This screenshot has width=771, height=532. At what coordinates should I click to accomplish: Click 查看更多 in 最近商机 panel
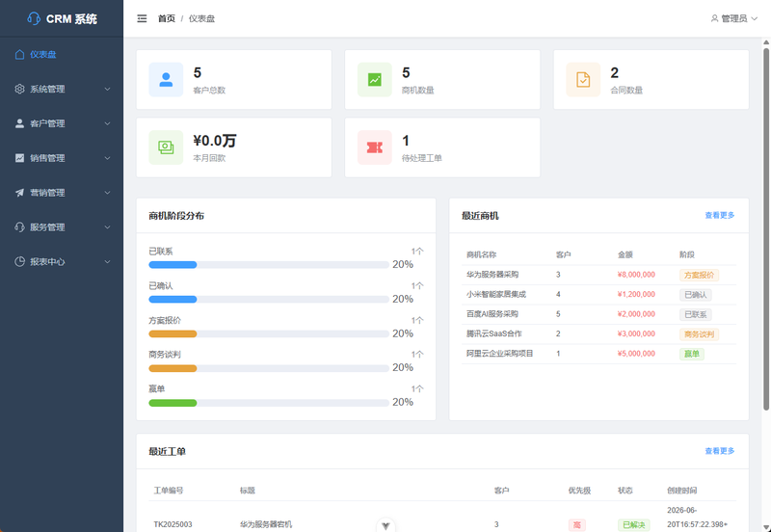720,215
